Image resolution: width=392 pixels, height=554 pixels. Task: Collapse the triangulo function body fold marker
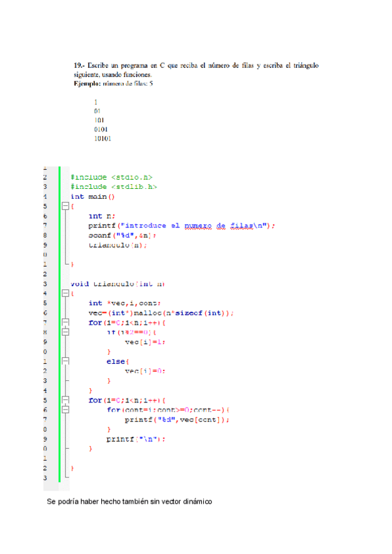[65, 293]
